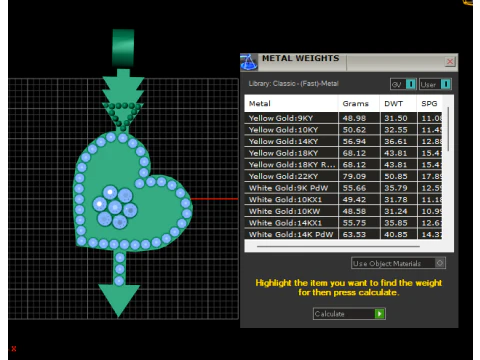This screenshot has width=480, height=360.
Task: Click the SPG column header
Action: (429, 104)
